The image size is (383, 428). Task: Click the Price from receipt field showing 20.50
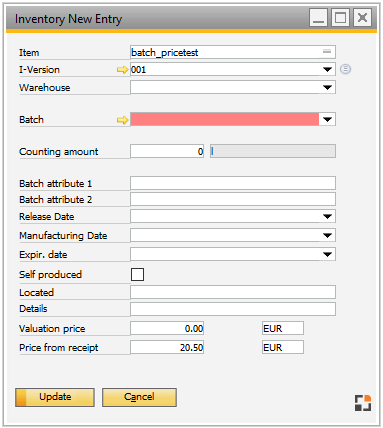click(x=167, y=347)
